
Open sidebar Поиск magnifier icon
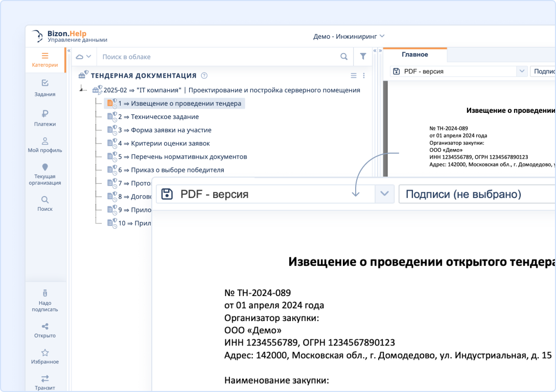[x=45, y=199]
